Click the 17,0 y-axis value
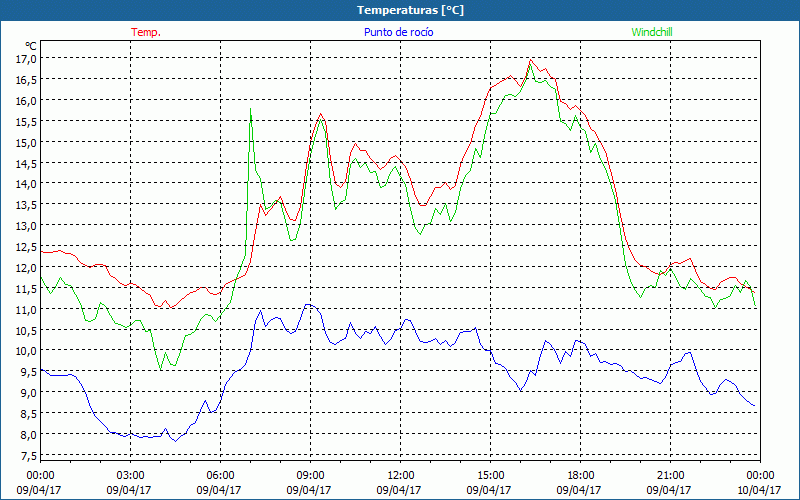Viewport: 800px width, 500px height. click(28, 59)
